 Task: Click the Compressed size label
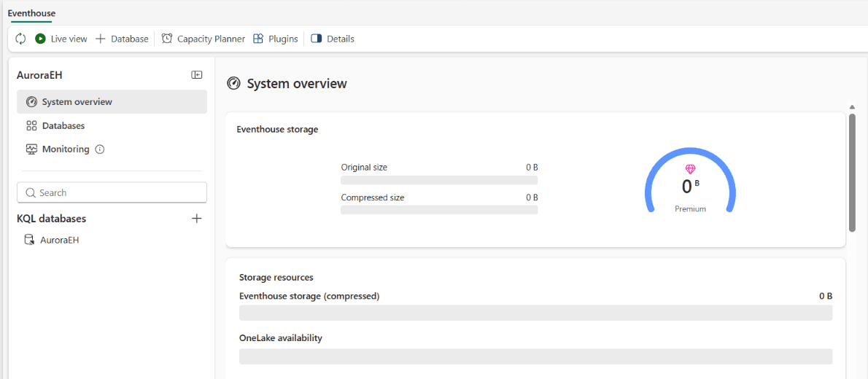[x=372, y=197]
